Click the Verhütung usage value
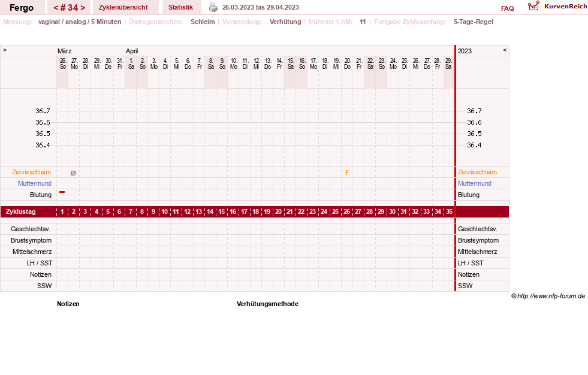588x375 pixels. tap(285, 22)
